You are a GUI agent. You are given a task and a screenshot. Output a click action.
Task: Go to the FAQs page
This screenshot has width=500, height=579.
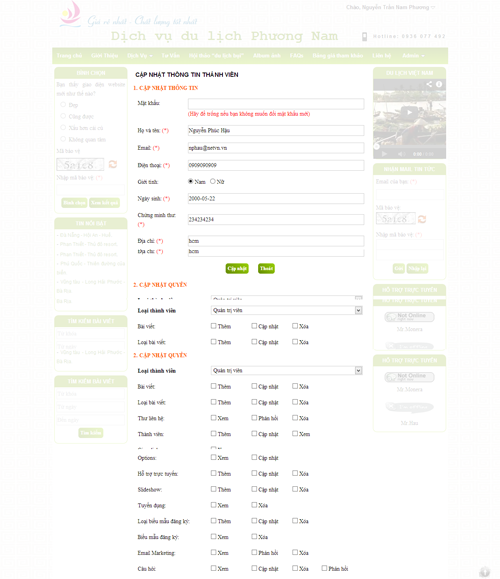pos(297,55)
